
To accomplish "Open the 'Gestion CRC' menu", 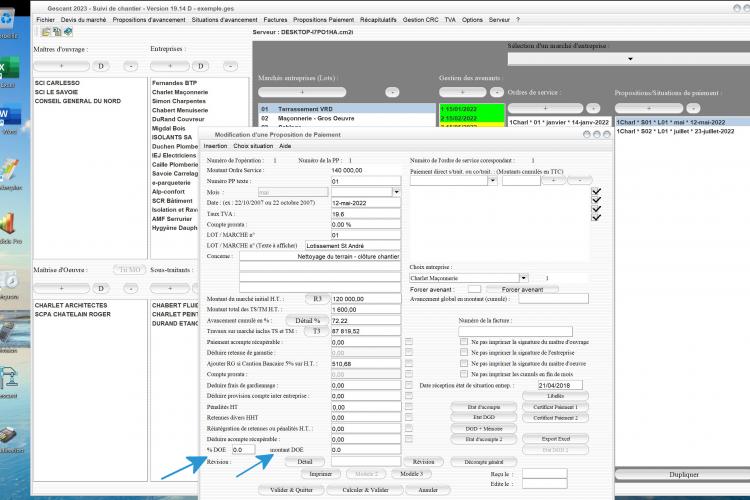I will point(420,20).
